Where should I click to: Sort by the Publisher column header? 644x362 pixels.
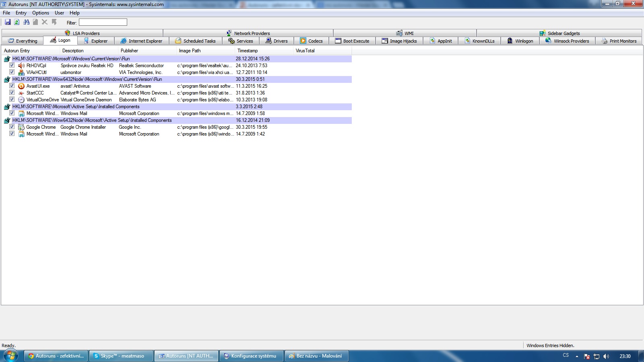tap(148, 51)
